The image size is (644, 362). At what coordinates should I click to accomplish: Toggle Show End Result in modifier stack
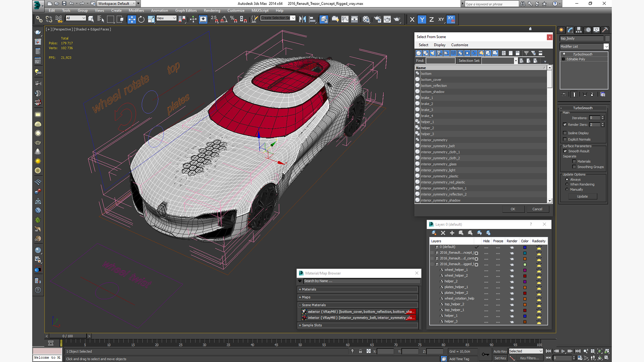pyautogui.click(x=574, y=95)
